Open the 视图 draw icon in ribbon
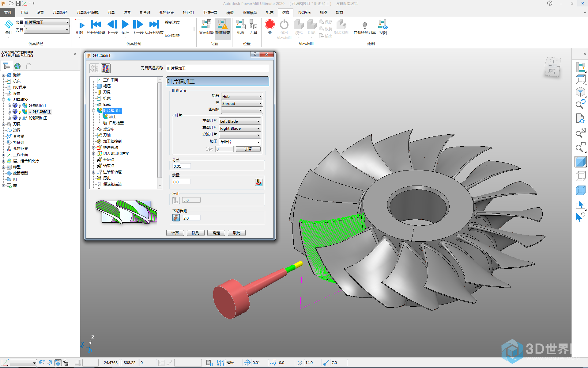This screenshot has width=588, height=368. click(383, 25)
